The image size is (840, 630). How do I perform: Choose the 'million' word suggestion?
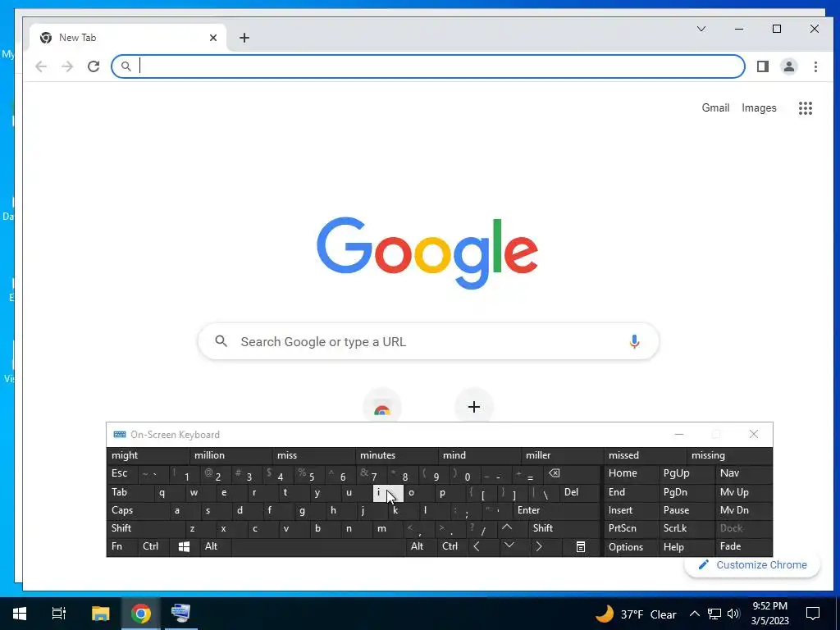tap(231, 455)
